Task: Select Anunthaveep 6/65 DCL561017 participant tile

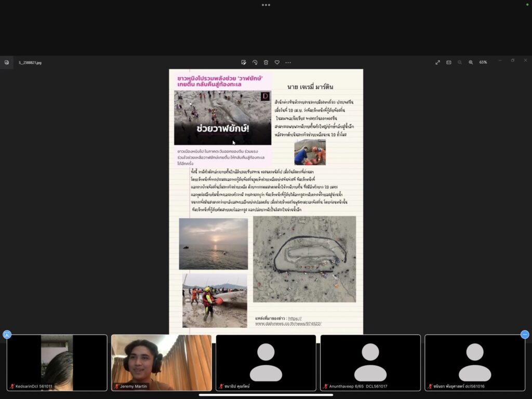Action: pyautogui.click(x=370, y=362)
